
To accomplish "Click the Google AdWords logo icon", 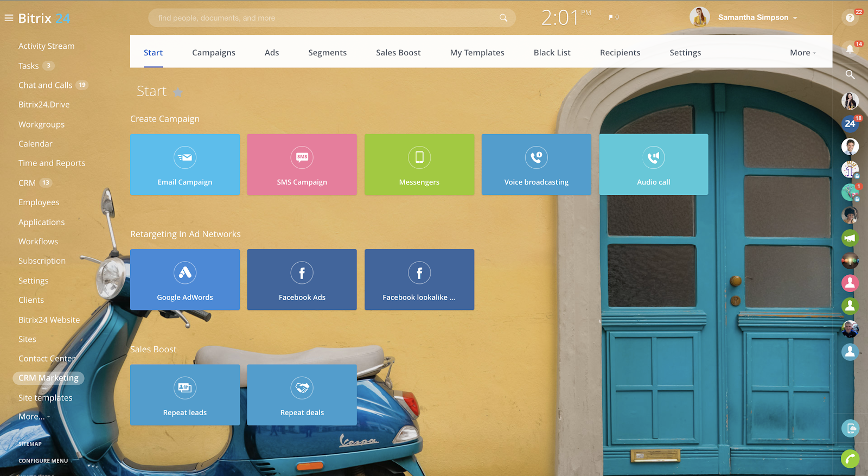I will coord(185,272).
